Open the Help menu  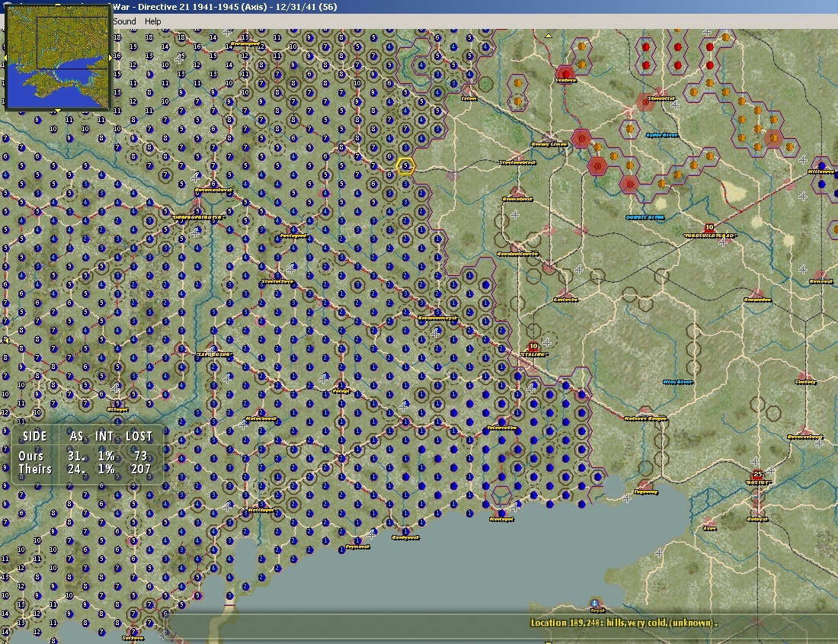point(153,21)
